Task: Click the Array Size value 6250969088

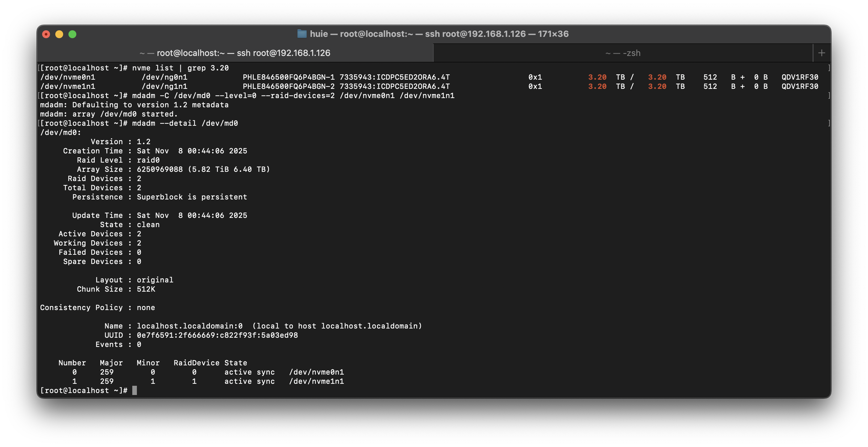Action: [x=160, y=169]
